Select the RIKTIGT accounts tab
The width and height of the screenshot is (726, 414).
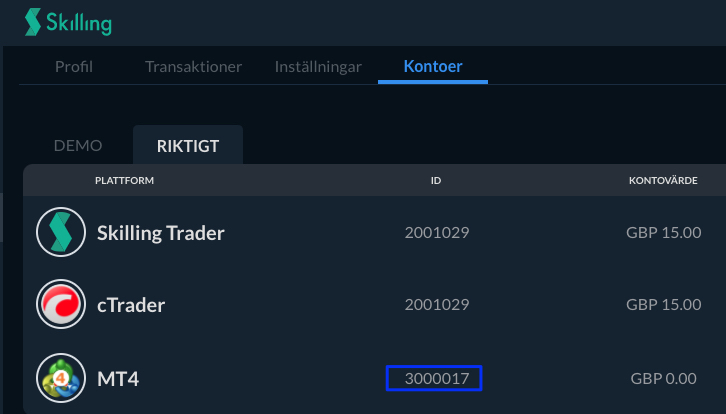(x=188, y=145)
